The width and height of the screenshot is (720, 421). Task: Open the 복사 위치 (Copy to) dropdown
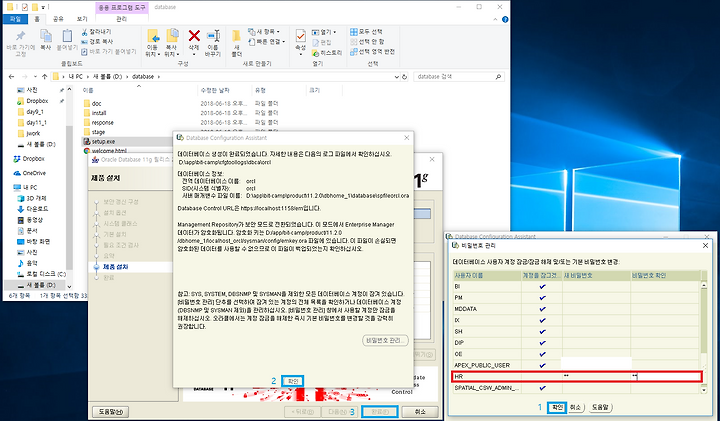(172, 51)
